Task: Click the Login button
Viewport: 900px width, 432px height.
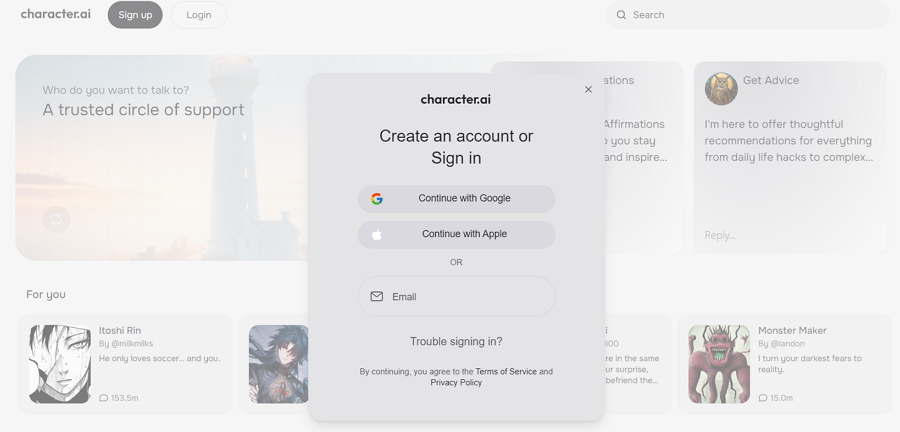Action: tap(199, 15)
